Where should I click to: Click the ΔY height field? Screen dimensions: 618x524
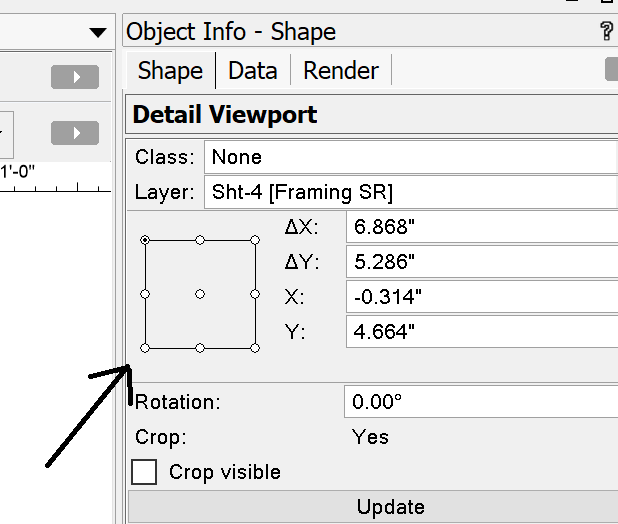(x=480, y=262)
